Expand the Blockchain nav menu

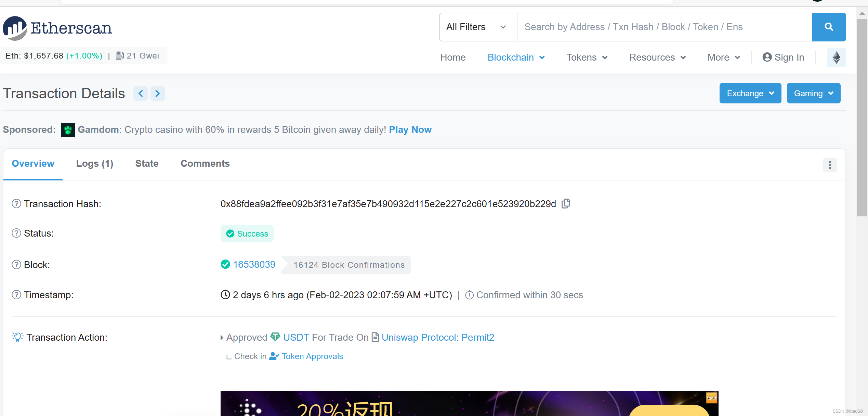[x=516, y=58]
